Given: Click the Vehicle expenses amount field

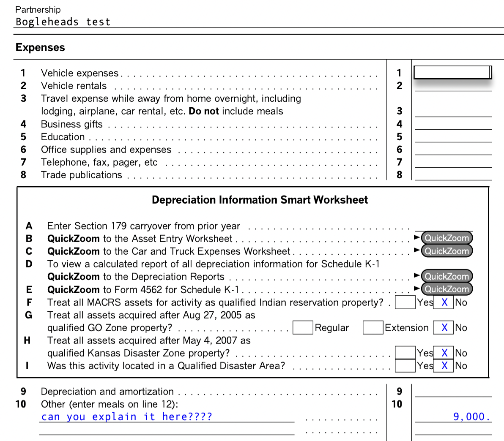Looking at the screenshot, I should pyautogui.click(x=452, y=72).
